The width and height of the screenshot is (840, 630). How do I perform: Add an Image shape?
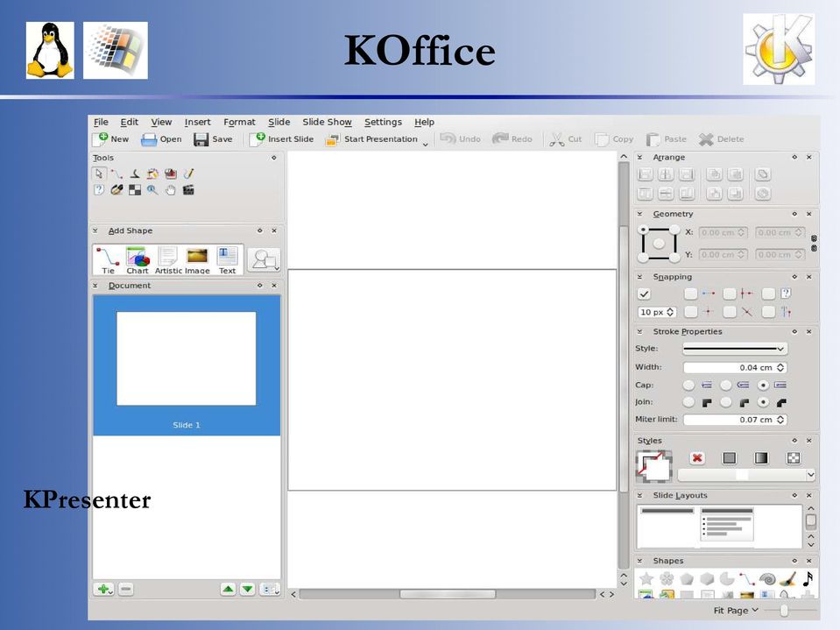[197, 260]
